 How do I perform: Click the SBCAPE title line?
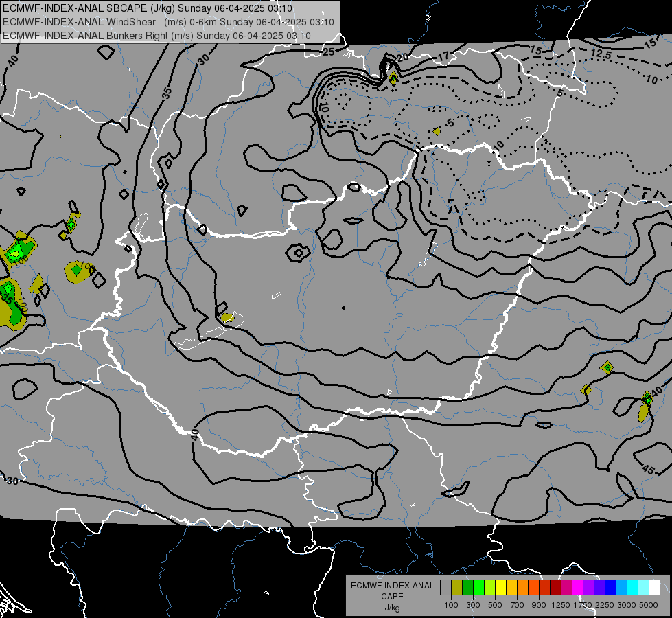(148, 8)
